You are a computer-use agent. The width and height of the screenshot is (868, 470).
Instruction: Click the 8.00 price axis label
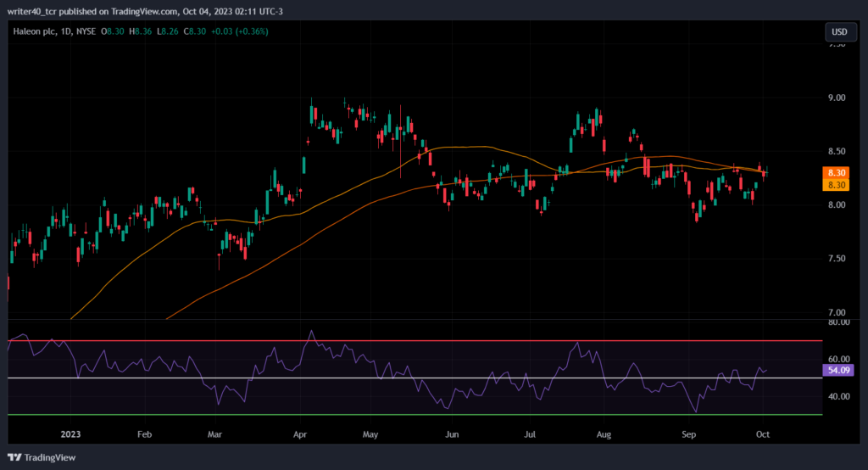pyautogui.click(x=837, y=204)
